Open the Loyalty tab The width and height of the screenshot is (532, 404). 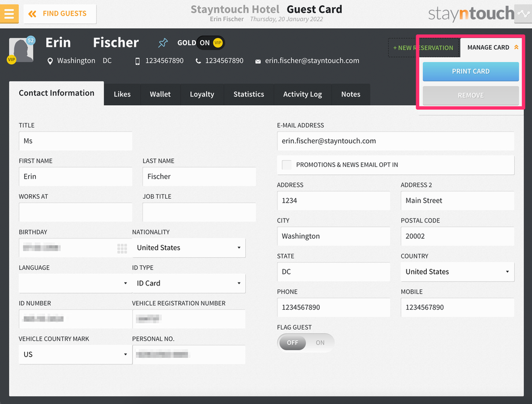pyautogui.click(x=202, y=94)
